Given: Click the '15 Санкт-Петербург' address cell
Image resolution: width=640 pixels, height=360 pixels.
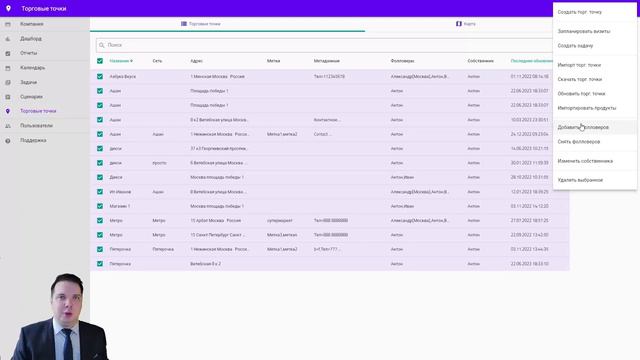Looking at the screenshot, I should click(218, 235).
